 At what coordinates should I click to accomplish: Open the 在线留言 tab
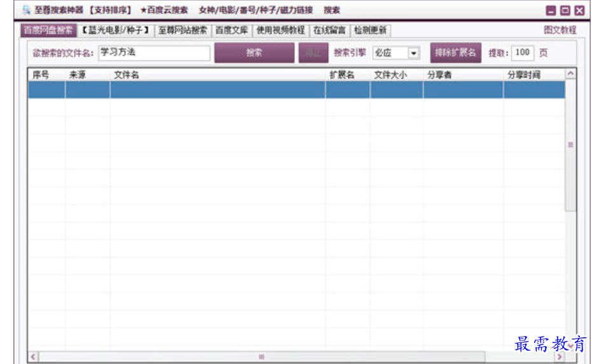[x=329, y=30]
